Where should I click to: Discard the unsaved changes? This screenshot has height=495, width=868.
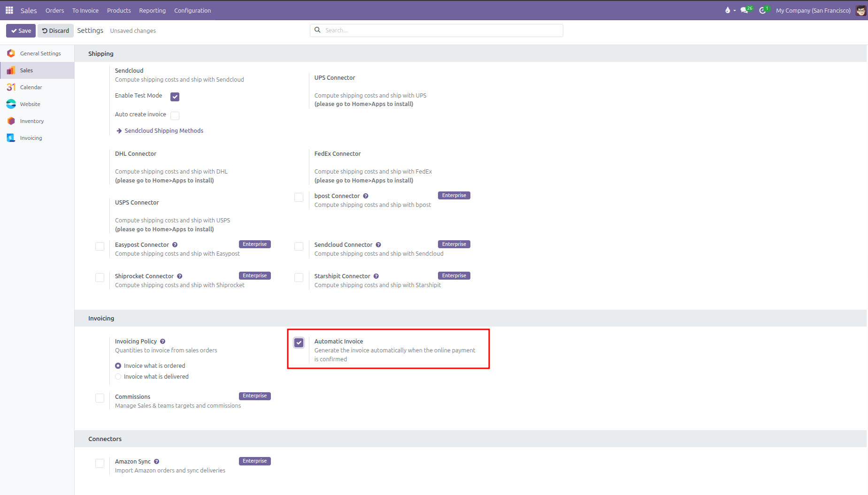(x=55, y=30)
